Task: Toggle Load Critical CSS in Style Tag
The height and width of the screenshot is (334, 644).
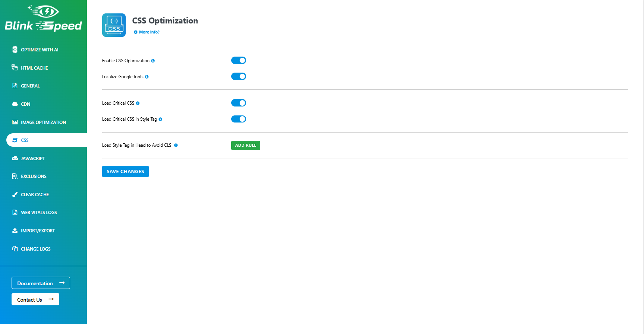Action: pyautogui.click(x=238, y=119)
